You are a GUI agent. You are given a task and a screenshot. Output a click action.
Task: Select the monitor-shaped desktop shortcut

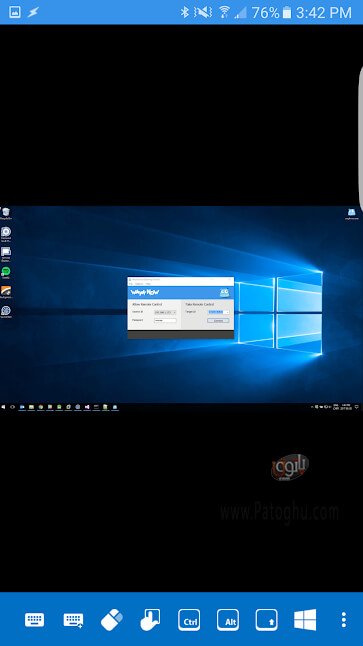6,253
